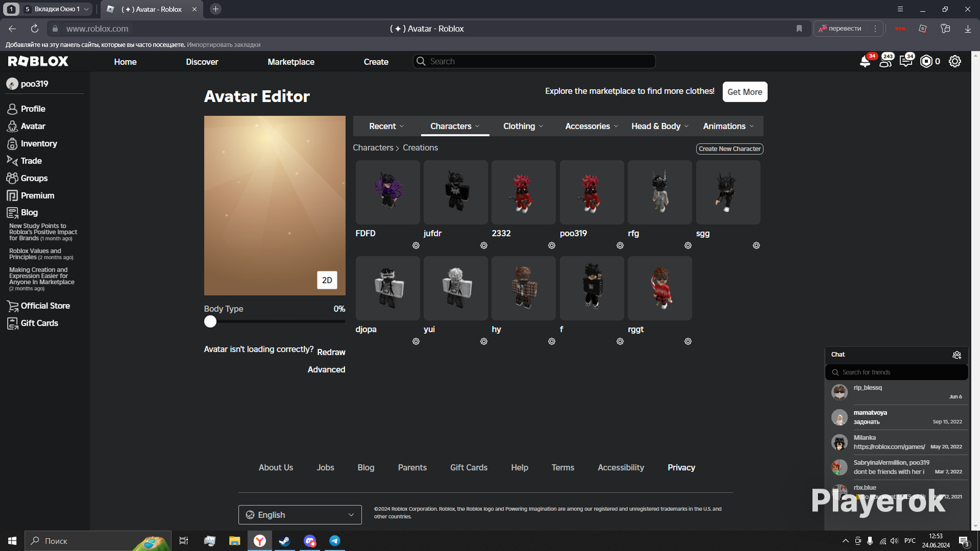Open the settings gear in Roblox header
The image size is (980, 551).
(955, 62)
